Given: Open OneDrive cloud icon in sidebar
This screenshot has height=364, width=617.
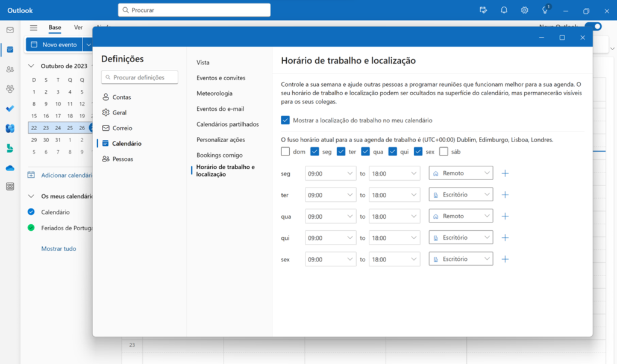Looking at the screenshot, I should click(x=10, y=168).
